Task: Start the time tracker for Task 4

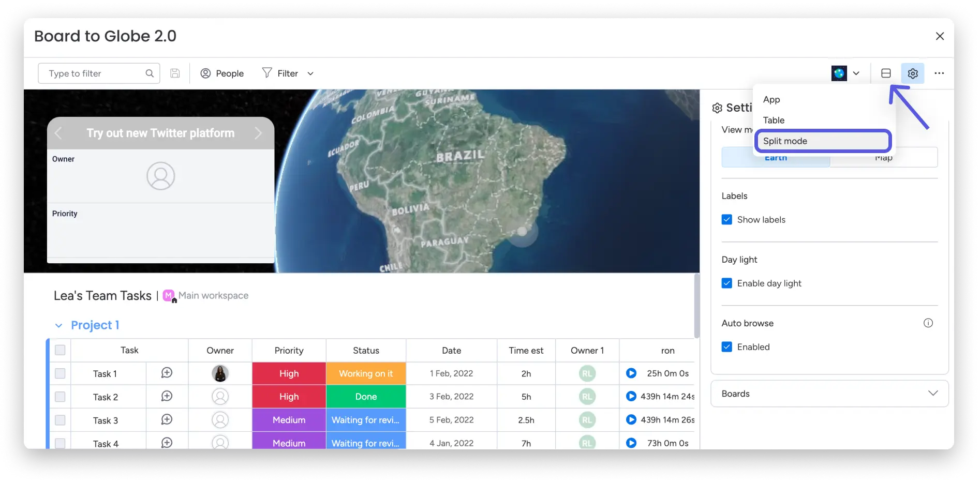Action: pos(631,443)
